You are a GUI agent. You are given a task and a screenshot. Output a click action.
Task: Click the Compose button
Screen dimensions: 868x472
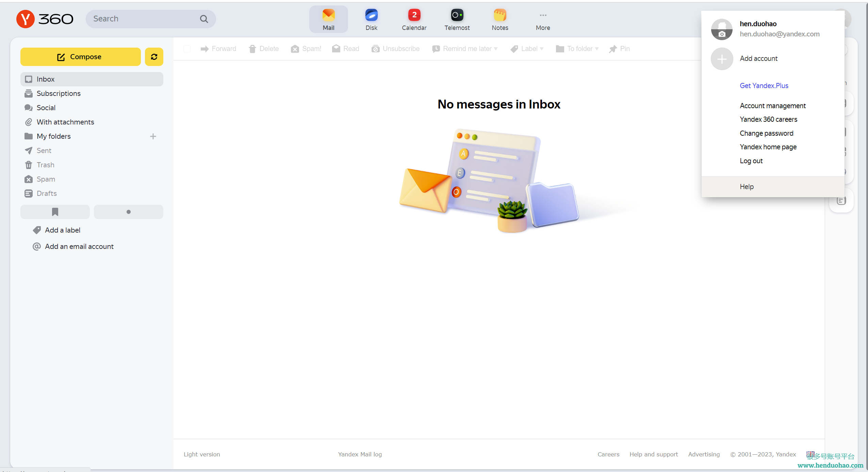[x=81, y=57]
